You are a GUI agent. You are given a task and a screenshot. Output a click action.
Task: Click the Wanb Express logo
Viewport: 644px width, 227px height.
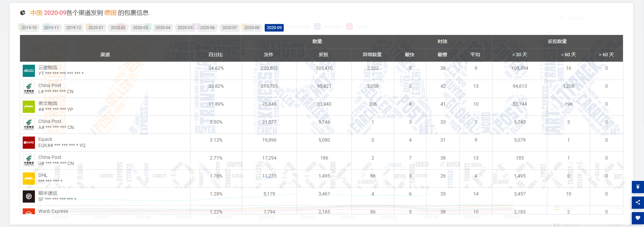pos(29,211)
